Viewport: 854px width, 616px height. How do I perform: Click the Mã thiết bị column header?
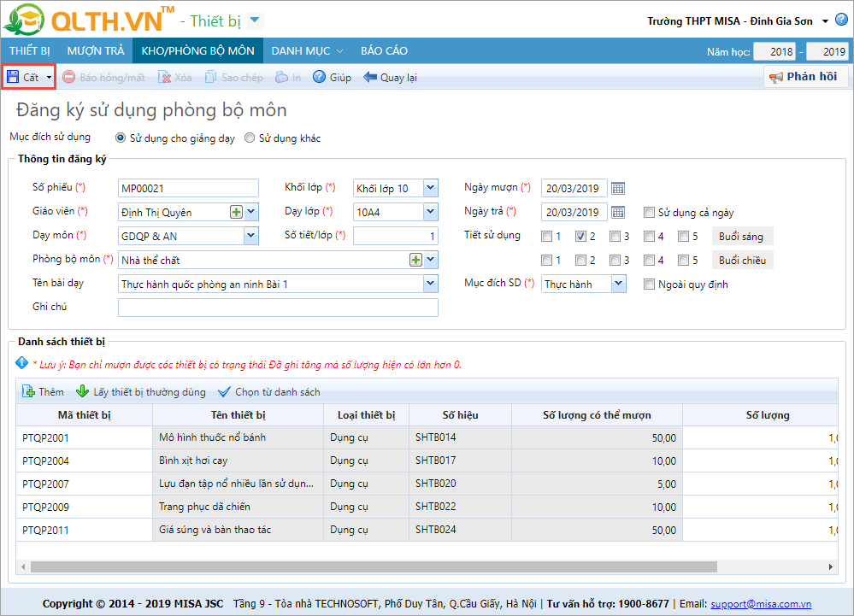(85, 415)
